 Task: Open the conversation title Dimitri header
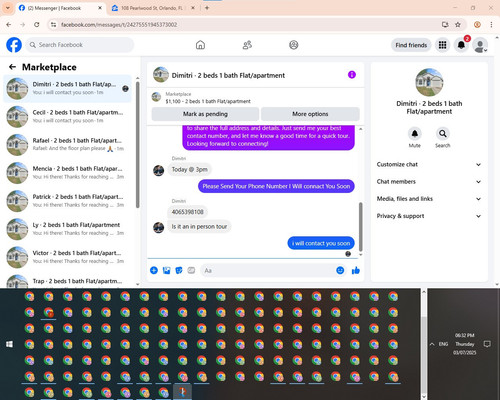228,75
